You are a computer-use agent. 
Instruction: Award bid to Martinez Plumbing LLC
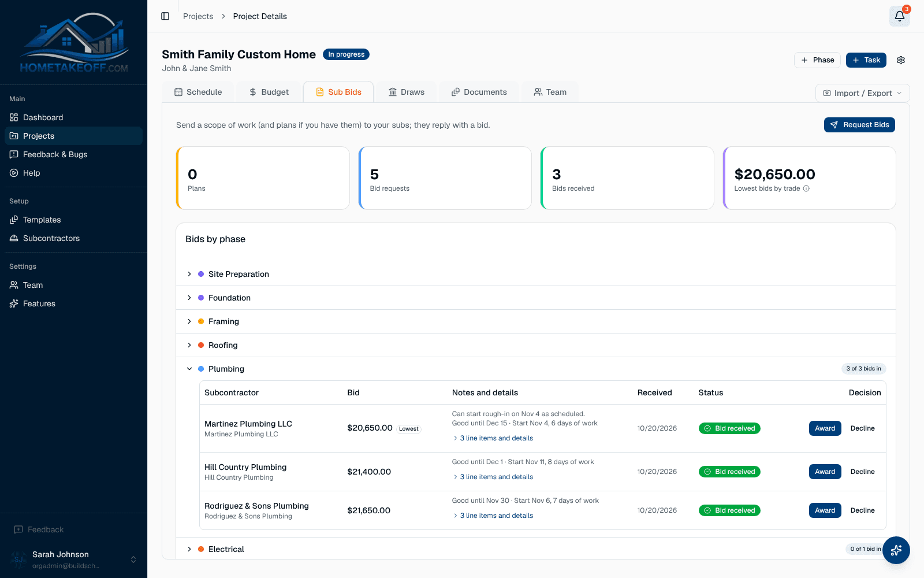point(825,428)
